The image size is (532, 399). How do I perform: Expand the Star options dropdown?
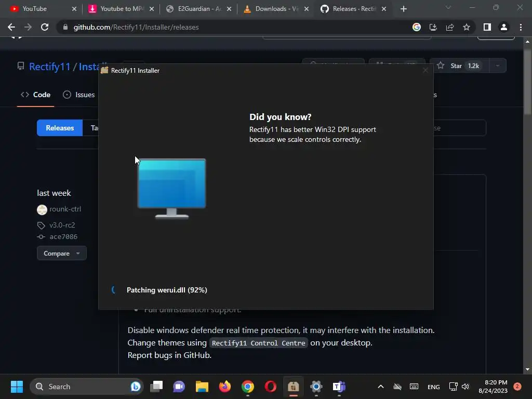[497, 66]
